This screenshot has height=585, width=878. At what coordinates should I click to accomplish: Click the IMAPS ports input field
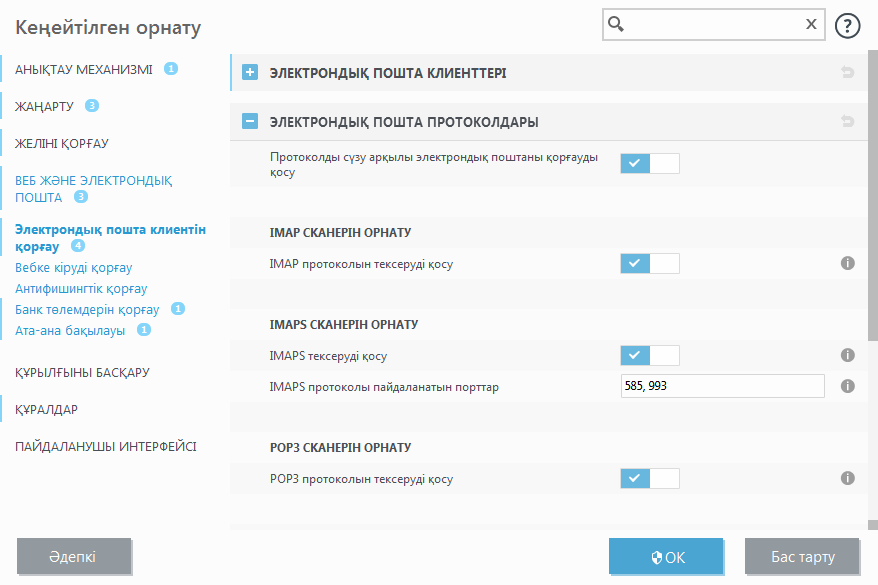coord(722,386)
